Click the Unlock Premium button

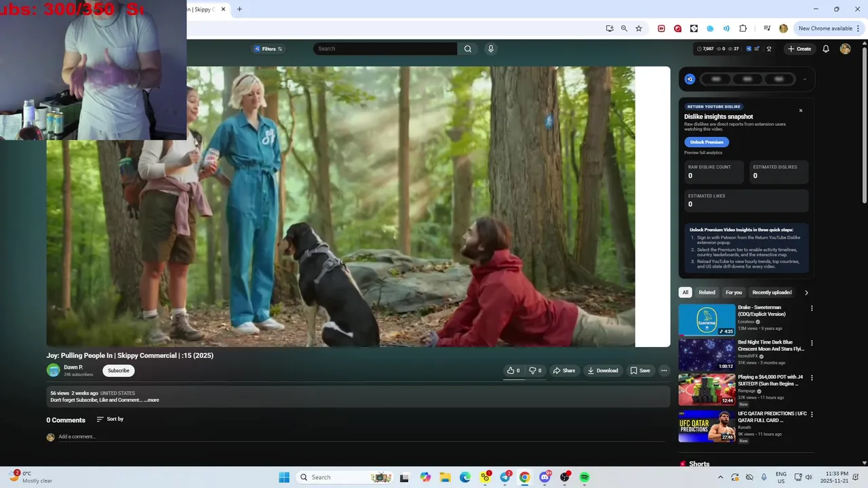pyautogui.click(x=707, y=142)
